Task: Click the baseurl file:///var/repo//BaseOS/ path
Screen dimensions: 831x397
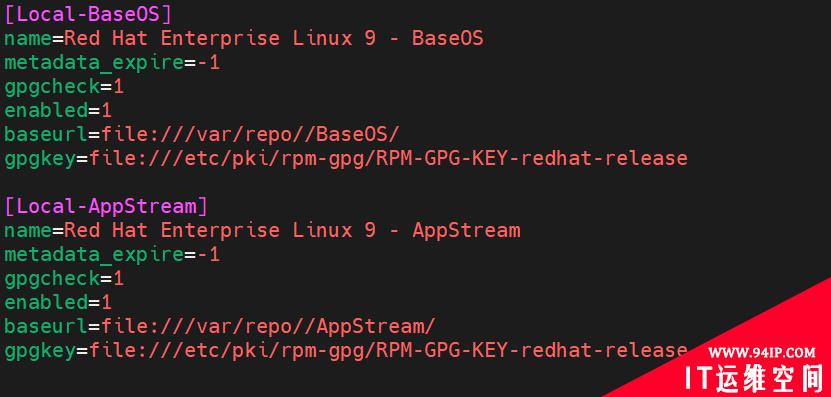Action: pyautogui.click(x=250, y=135)
